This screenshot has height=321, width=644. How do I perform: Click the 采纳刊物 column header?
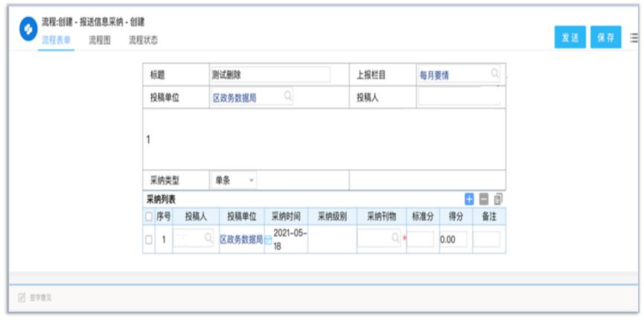(381, 217)
